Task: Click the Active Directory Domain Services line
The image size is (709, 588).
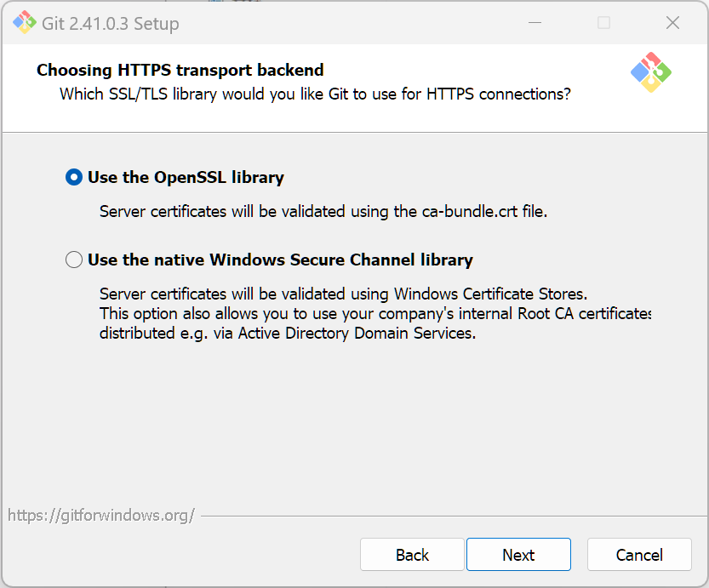Action: tap(287, 334)
